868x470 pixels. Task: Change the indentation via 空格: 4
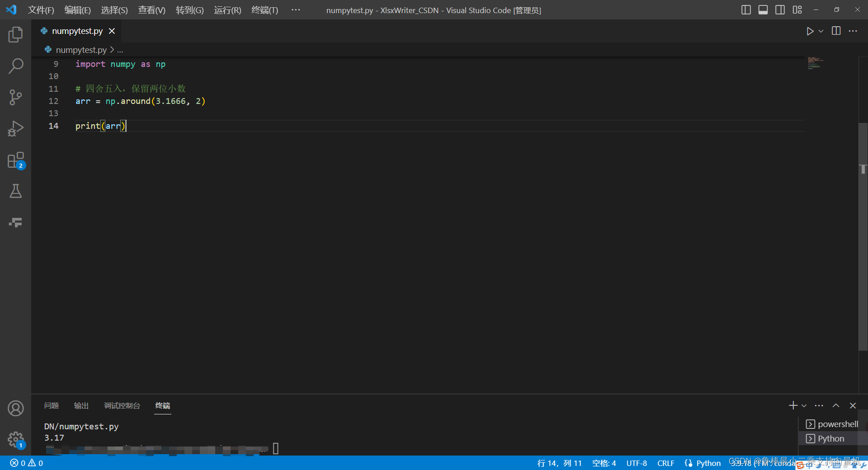[604, 463]
